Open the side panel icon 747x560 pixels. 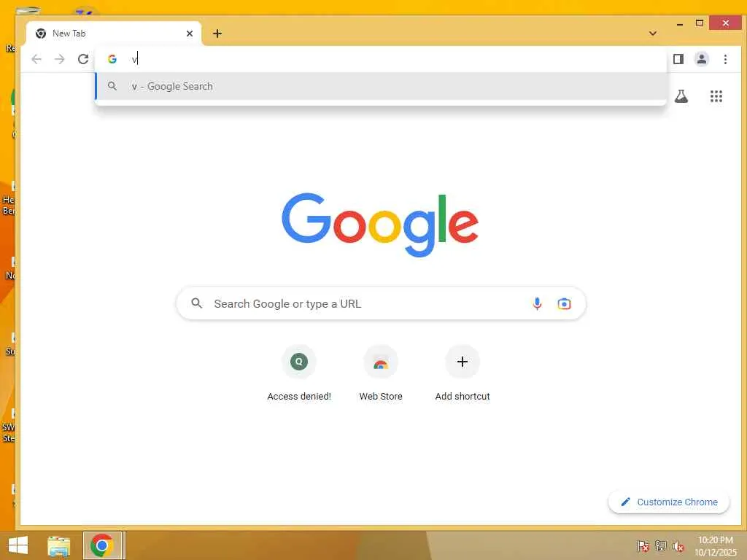coord(678,59)
